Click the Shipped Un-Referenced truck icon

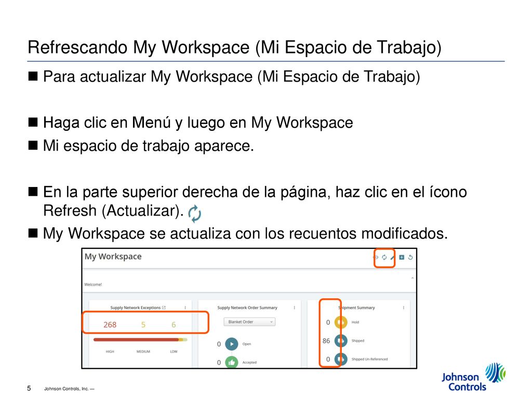(x=341, y=360)
